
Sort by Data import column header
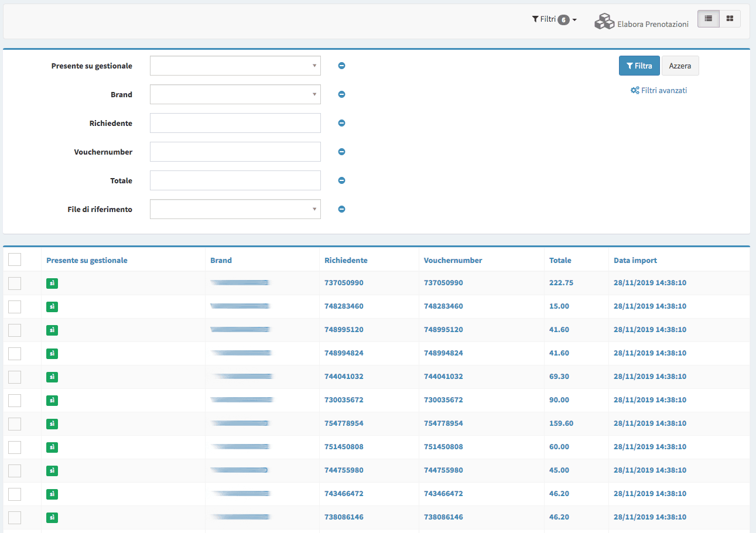click(x=635, y=260)
